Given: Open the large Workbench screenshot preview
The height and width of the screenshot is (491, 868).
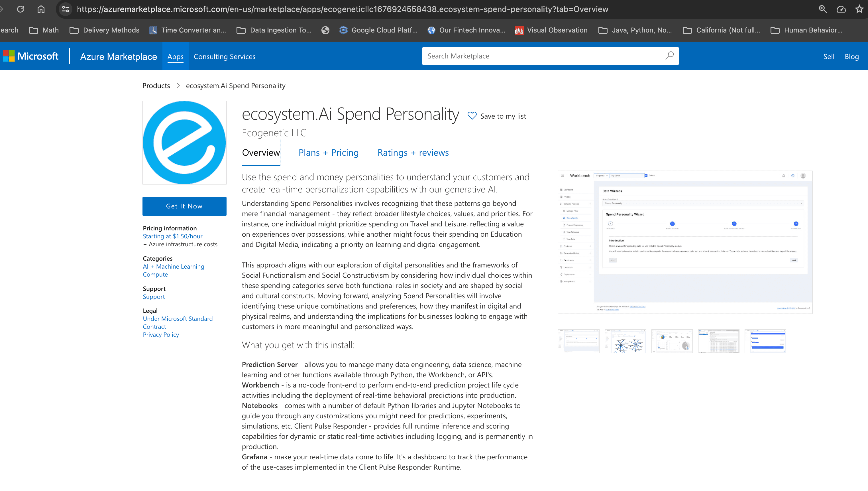Looking at the screenshot, I should (685, 242).
